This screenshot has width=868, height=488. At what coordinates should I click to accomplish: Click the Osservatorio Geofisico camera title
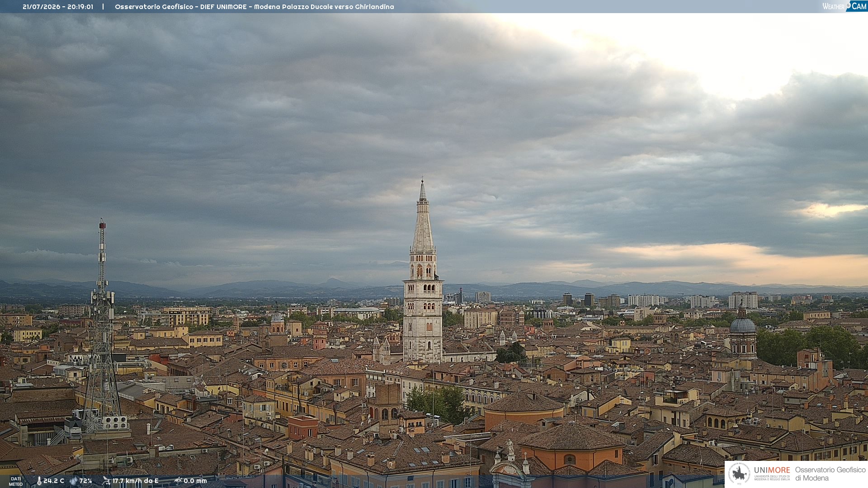(x=255, y=7)
